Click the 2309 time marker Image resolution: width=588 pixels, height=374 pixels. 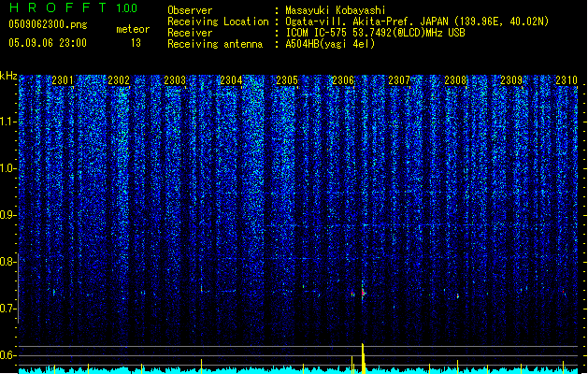pyautogui.click(x=511, y=80)
